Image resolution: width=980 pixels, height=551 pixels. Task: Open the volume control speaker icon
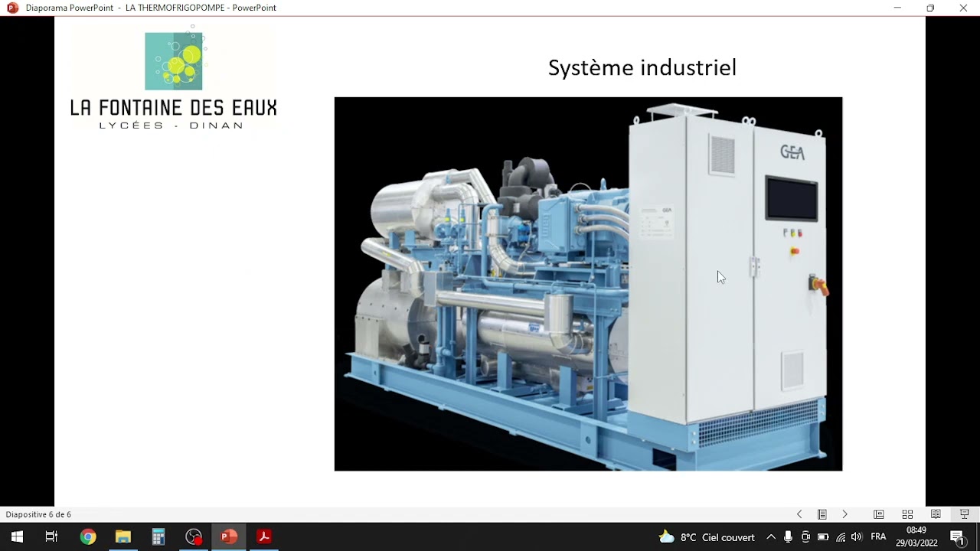(x=856, y=537)
